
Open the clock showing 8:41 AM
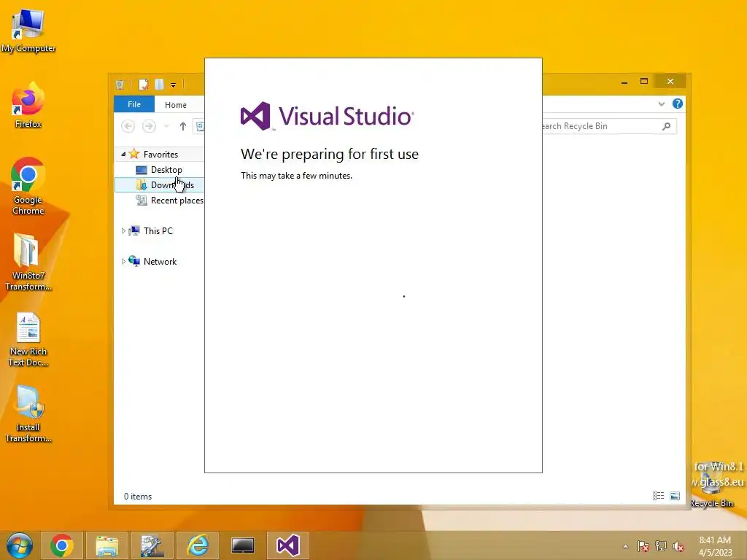coord(715,546)
